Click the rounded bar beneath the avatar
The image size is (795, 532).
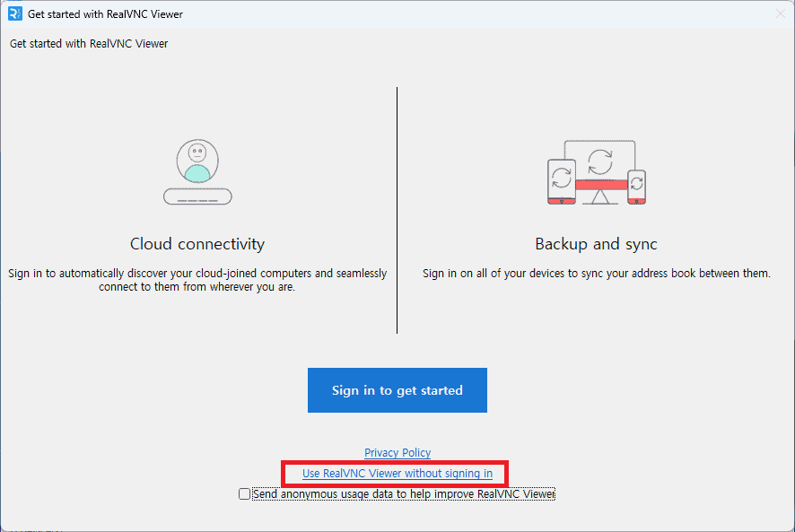click(197, 196)
